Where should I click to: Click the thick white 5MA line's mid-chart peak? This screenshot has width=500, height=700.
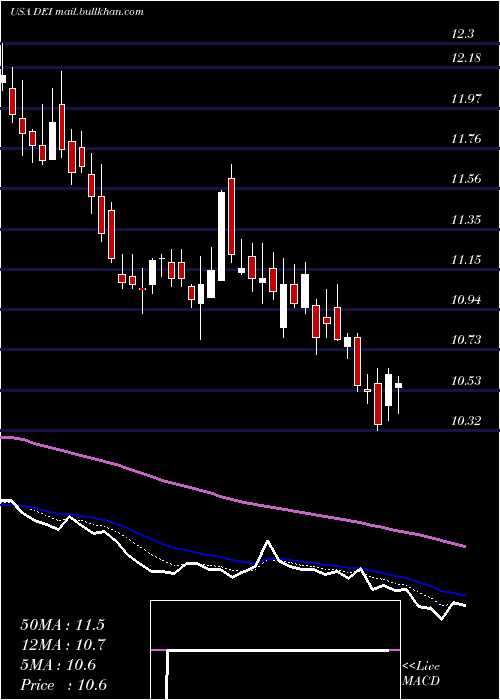[267, 542]
